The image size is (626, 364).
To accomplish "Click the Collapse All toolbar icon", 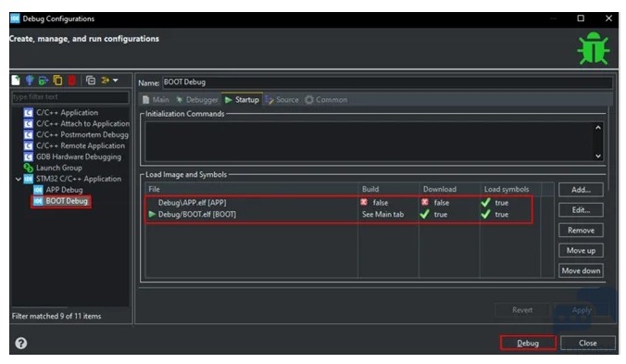I will (x=91, y=81).
